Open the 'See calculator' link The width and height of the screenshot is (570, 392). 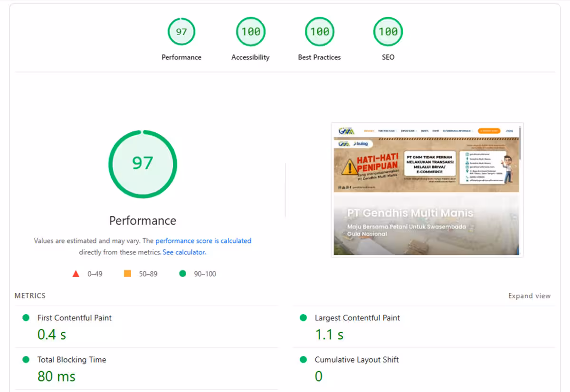coord(184,252)
